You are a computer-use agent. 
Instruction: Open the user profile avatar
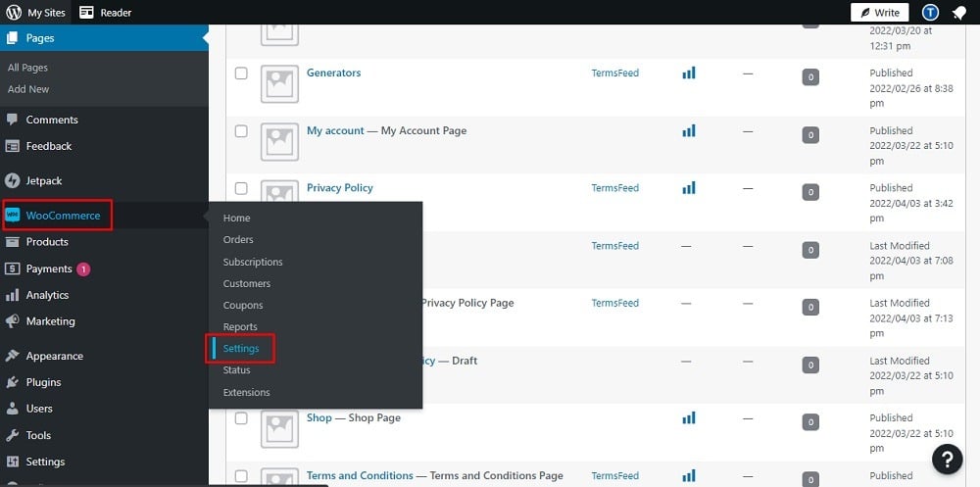[931, 12]
